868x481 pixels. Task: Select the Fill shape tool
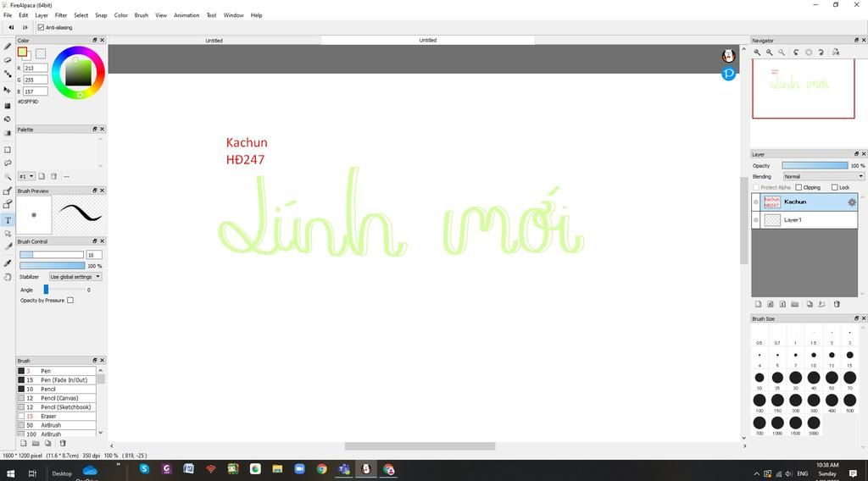(x=8, y=106)
